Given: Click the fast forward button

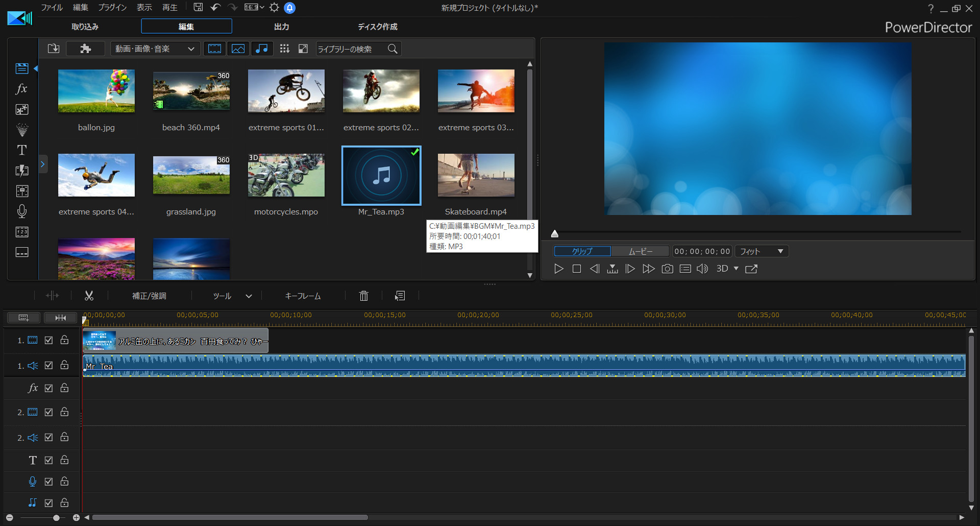Looking at the screenshot, I should point(649,269).
